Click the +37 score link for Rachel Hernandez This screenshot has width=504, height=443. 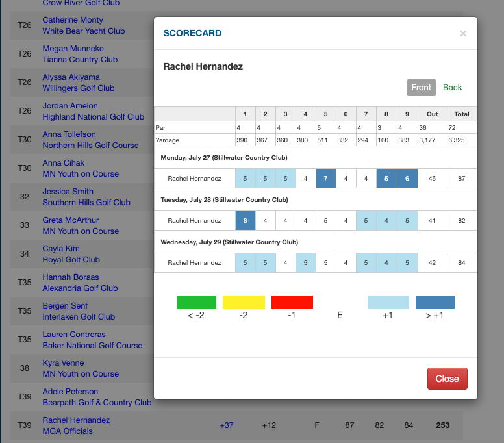pyautogui.click(x=227, y=425)
